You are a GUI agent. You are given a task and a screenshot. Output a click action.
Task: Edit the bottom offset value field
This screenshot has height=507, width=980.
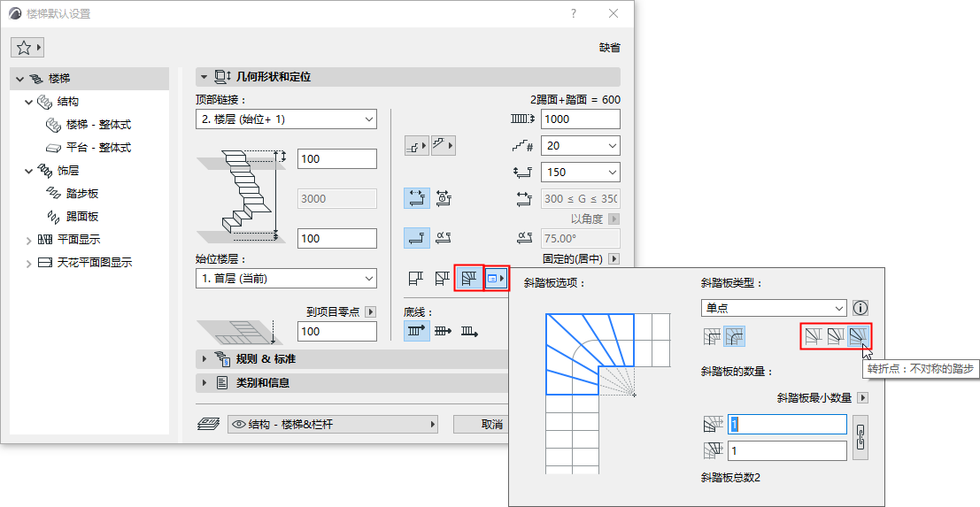(x=337, y=239)
